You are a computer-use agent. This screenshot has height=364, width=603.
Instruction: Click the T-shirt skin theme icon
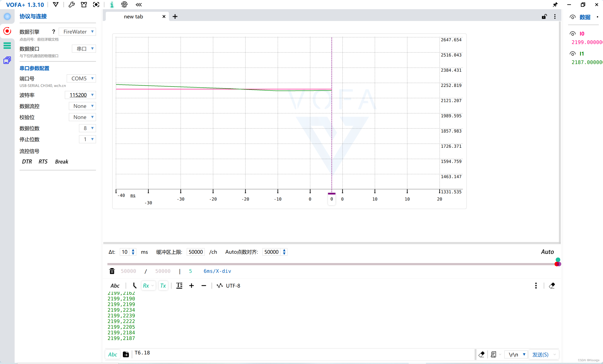84,5
